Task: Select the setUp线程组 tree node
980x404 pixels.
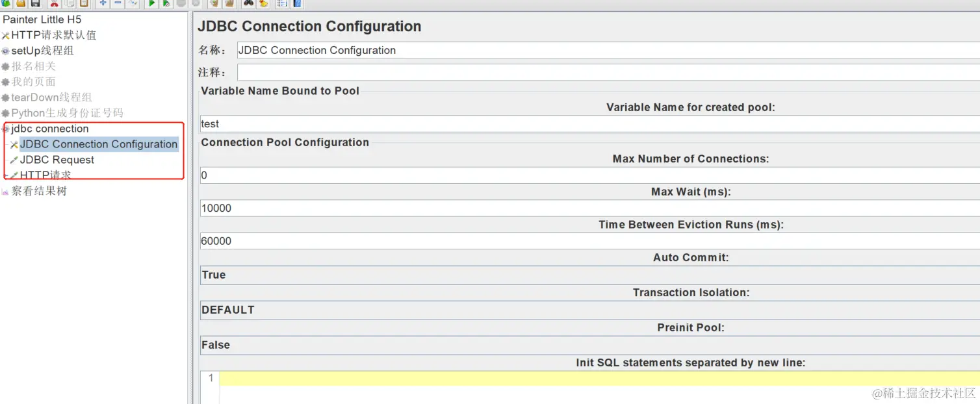Action: click(42, 51)
